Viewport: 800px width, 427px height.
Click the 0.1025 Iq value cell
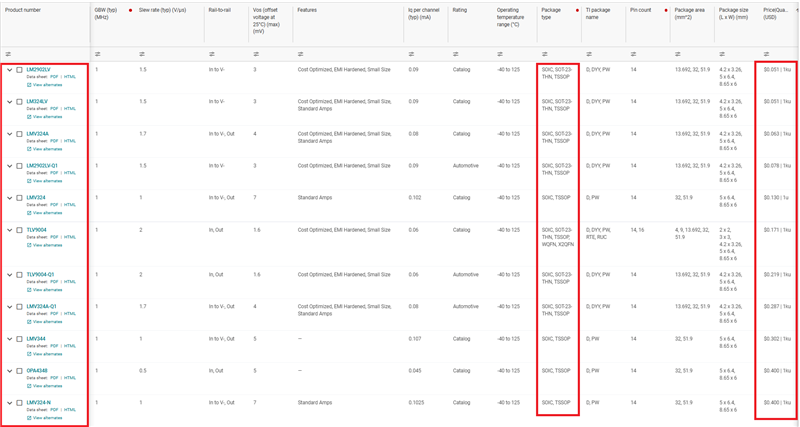pos(416,403)
